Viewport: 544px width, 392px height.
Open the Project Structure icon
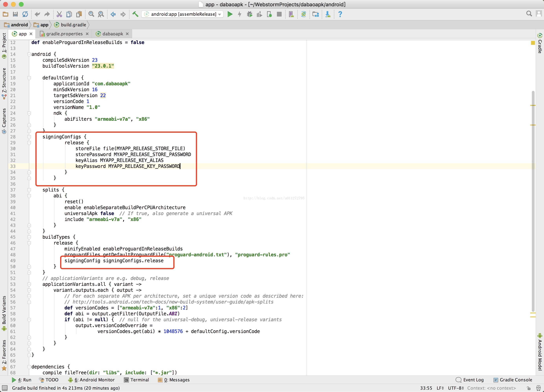[x=316, y=14]
